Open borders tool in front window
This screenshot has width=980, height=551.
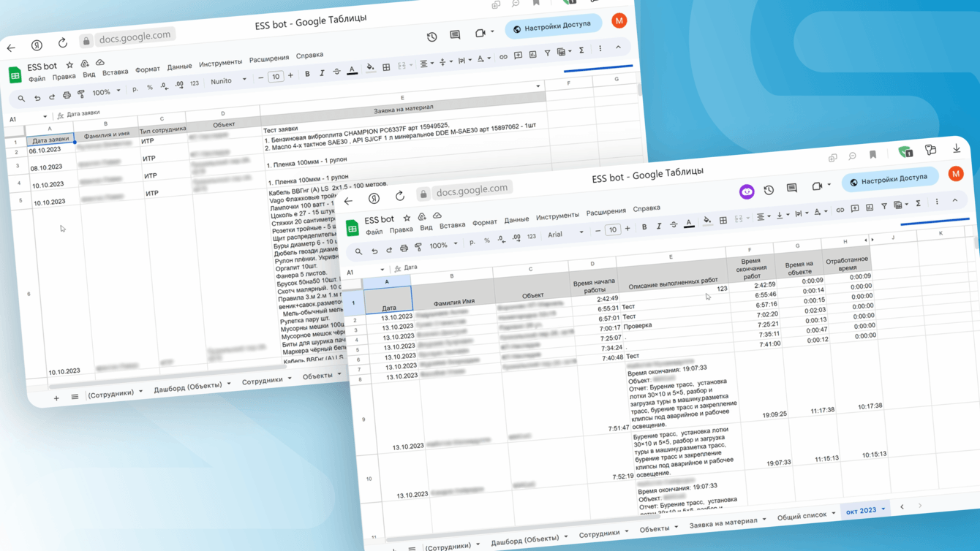tap(723, 221)
